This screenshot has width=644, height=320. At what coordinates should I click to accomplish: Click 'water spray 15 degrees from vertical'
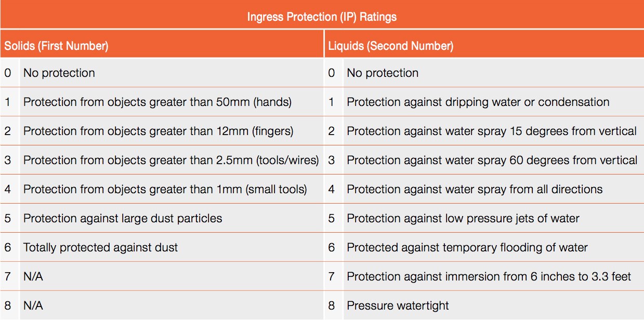[491, 131]
